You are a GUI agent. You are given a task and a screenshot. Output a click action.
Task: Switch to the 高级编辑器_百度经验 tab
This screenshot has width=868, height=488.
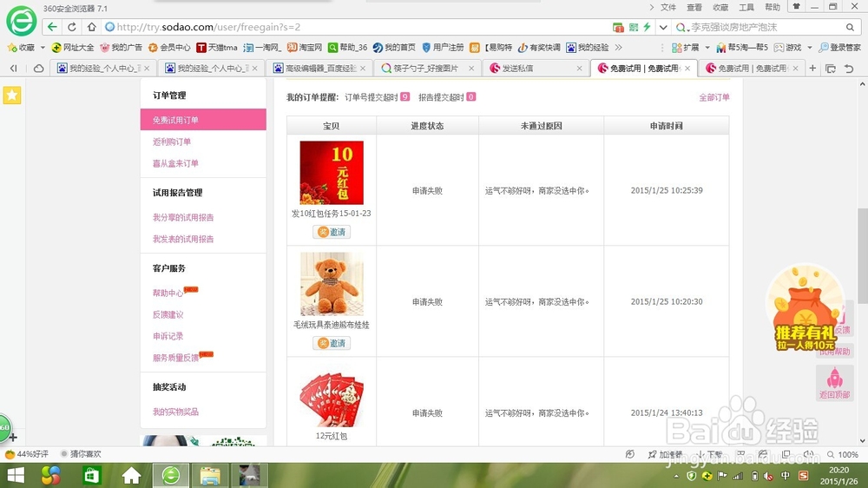tap(319, 68)
